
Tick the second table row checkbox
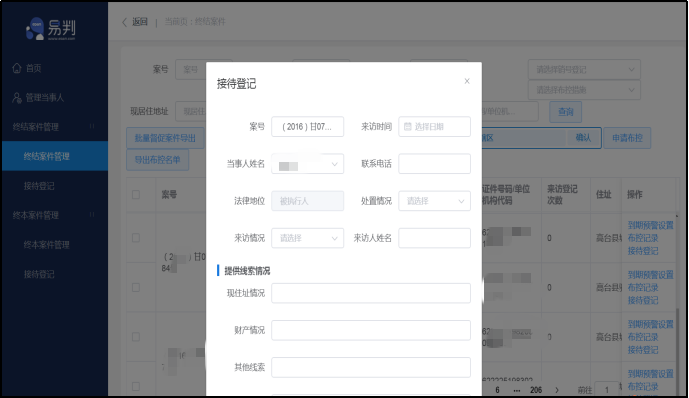point(136,287)
